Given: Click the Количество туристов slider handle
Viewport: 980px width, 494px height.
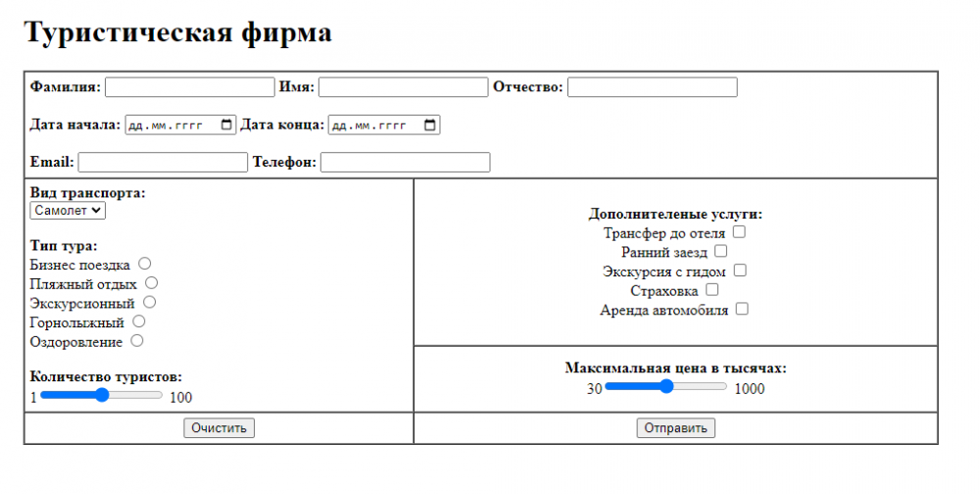Looking at the screenshot, I should coord(102,395).
